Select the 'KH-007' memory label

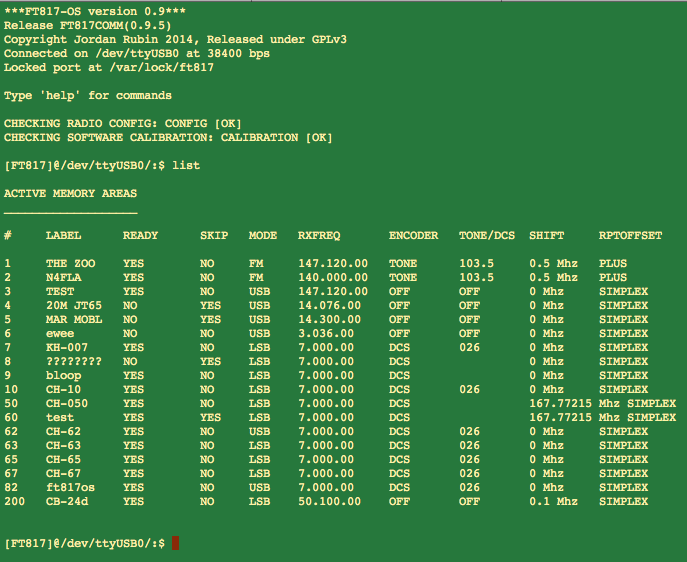[67, 348]
